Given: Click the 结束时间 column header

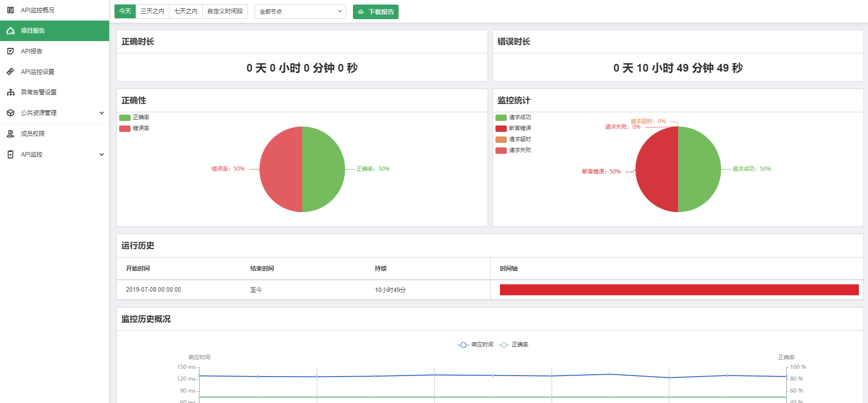Looking at the screenshot, I should point(262,268).
